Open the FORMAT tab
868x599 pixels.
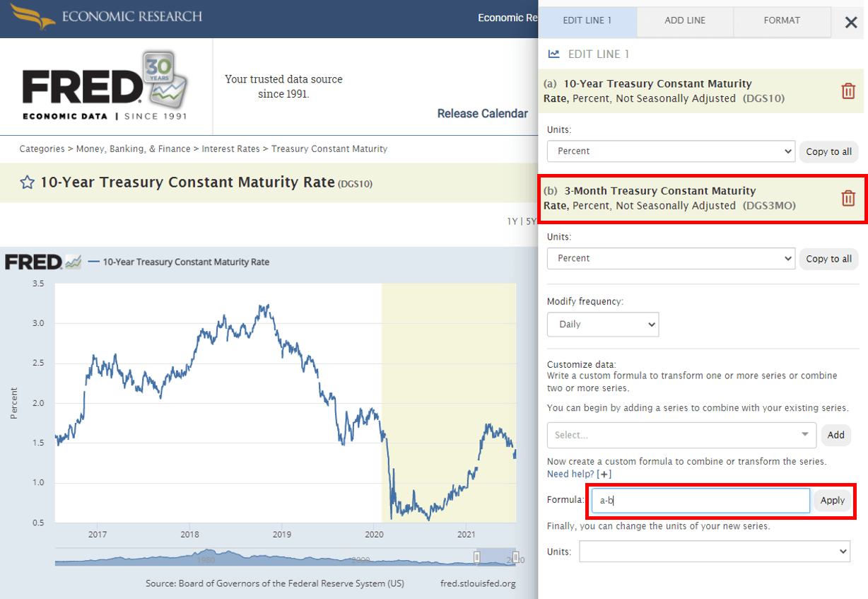tap(782, 21)
